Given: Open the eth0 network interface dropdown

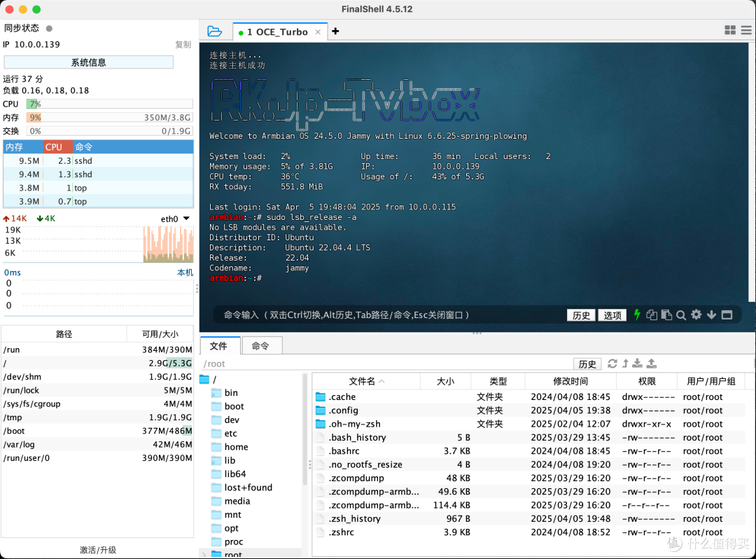Looking at the screenshot, I should [186, 219].
